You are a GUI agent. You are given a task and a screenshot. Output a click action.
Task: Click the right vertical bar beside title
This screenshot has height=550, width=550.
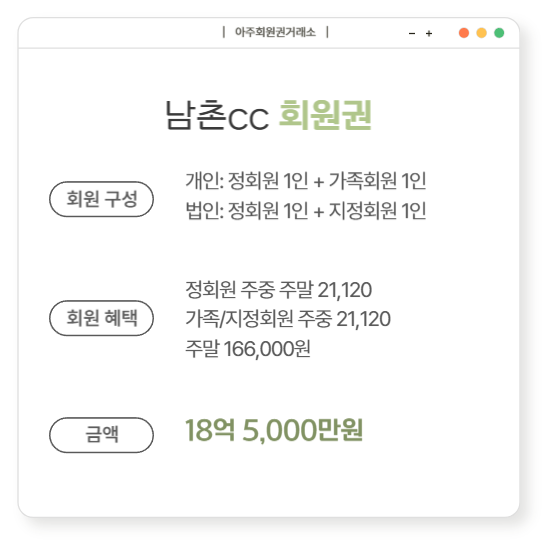[327, 32]
